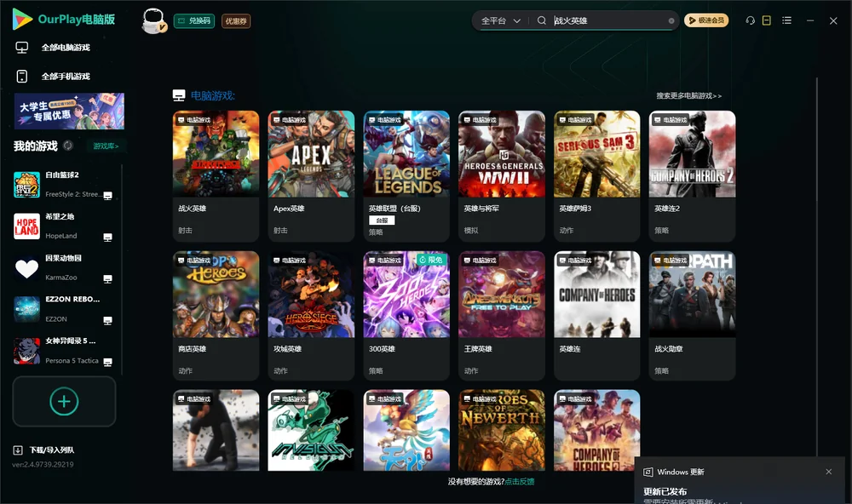
Task: Open the 商店英雄 game card
Action: pyautogui.click(x=216, y=316)
